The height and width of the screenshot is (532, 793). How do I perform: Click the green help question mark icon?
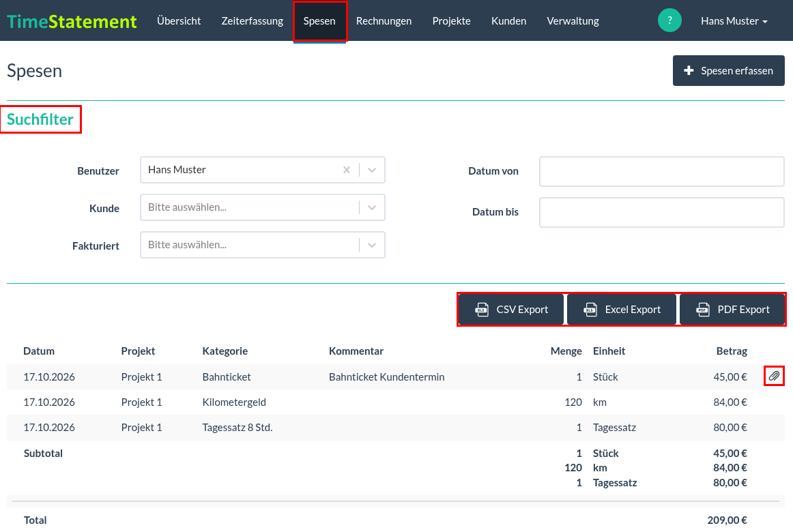669,20
